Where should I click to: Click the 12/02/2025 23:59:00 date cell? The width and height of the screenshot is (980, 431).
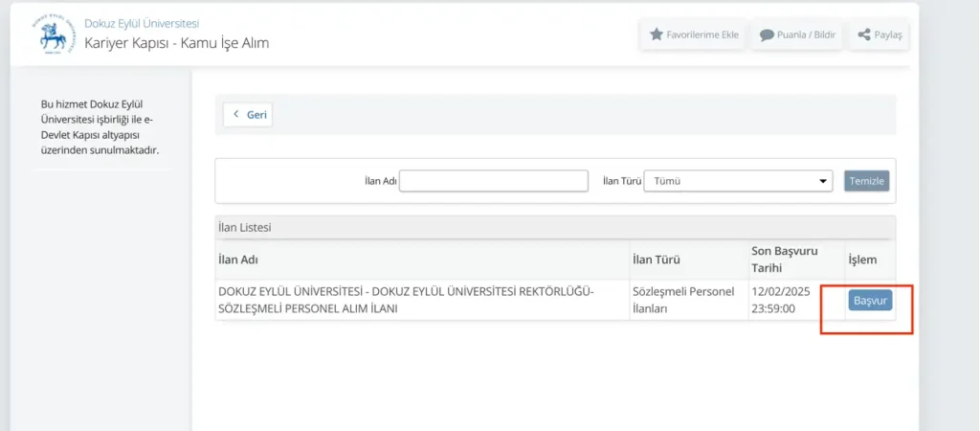point(781,300)
